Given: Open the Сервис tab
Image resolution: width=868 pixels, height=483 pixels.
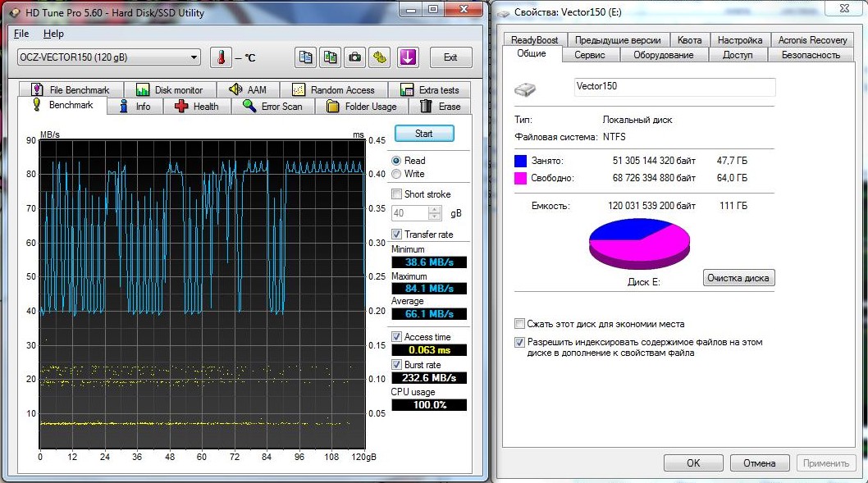Looking at the screenshot, I should (590, 55).
